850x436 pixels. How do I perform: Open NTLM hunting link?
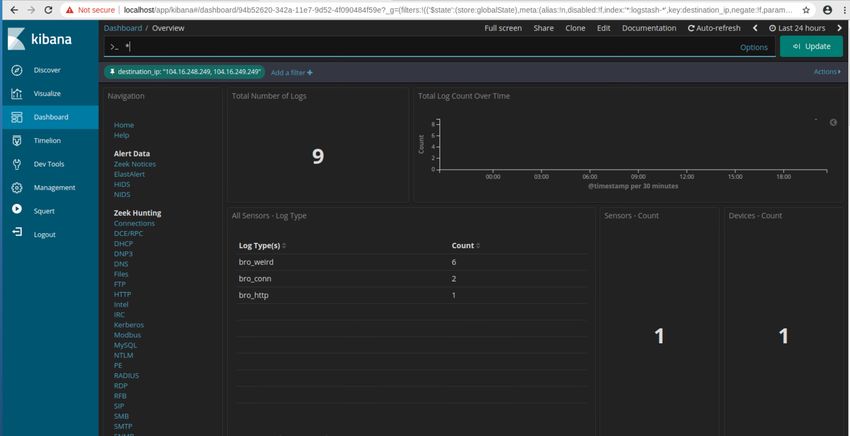point(123,355)
